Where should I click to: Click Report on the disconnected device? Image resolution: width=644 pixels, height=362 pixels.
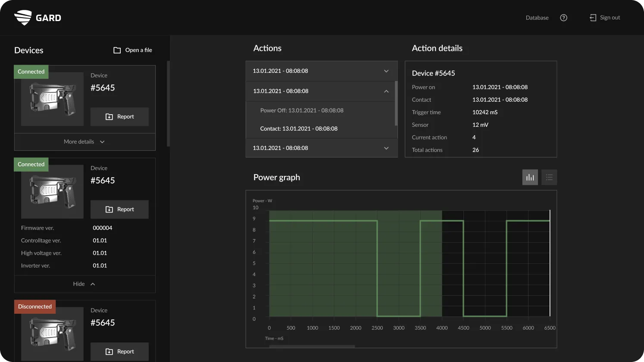(119, 352)
